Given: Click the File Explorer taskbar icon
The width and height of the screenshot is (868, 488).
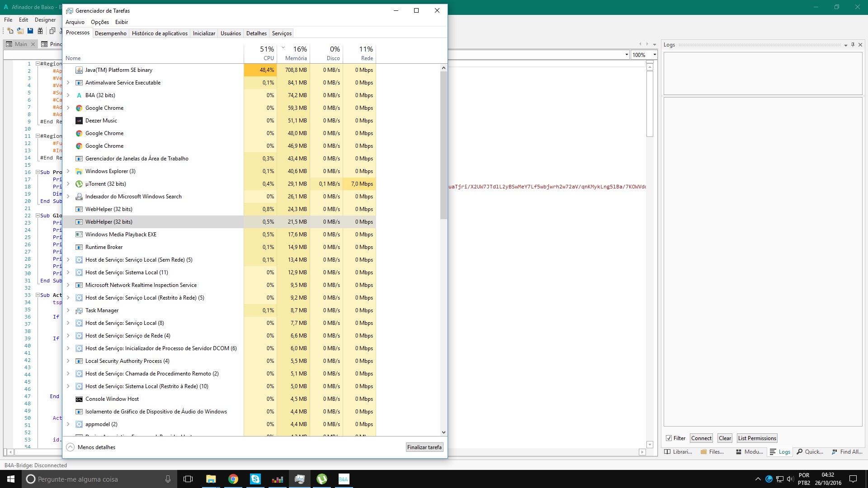Looking at the screenshot, I should [x=211, y=479].
